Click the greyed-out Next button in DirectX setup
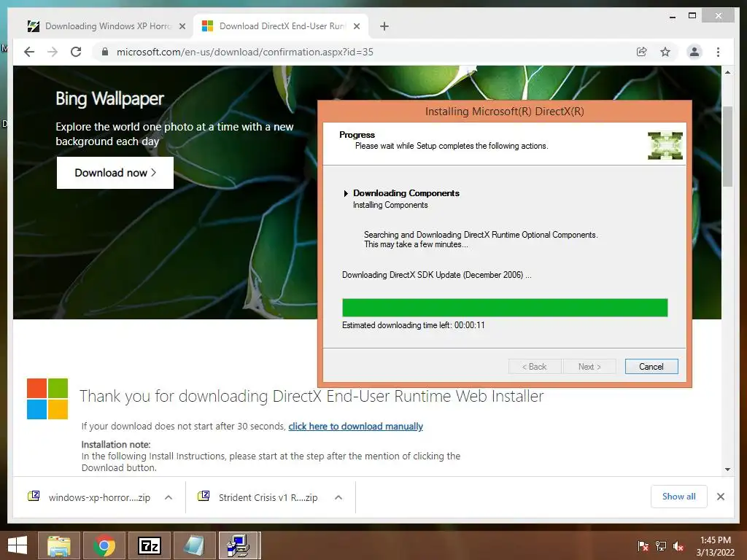Viewport: 747px width, 560px height. point(589,366)
